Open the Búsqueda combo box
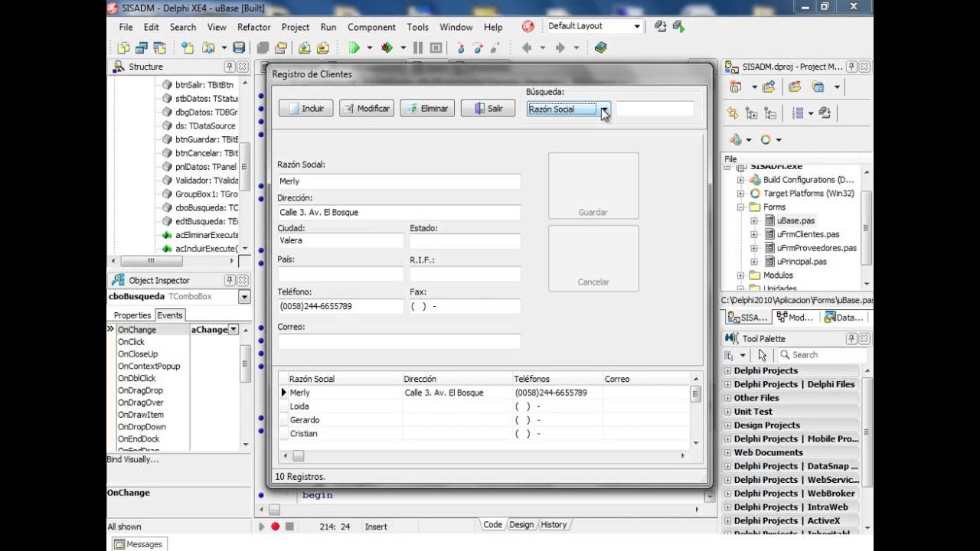This screenshot has width=980, height=551. tap(604, 109)
